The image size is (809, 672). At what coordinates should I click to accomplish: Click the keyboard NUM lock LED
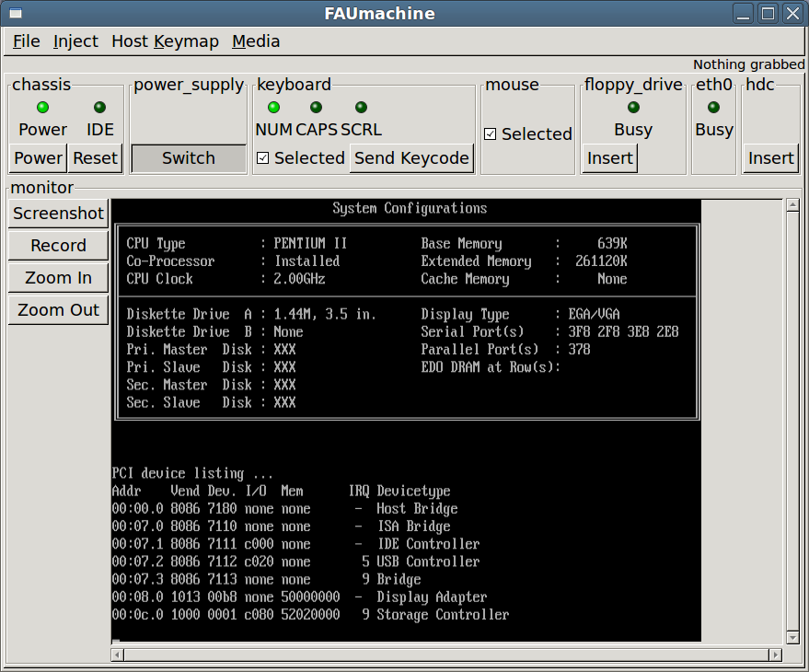(273, 108)
